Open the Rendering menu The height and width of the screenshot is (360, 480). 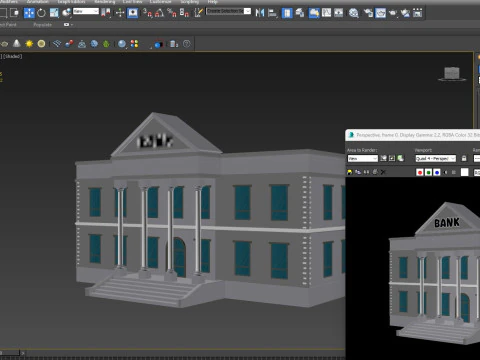[105, 2]
